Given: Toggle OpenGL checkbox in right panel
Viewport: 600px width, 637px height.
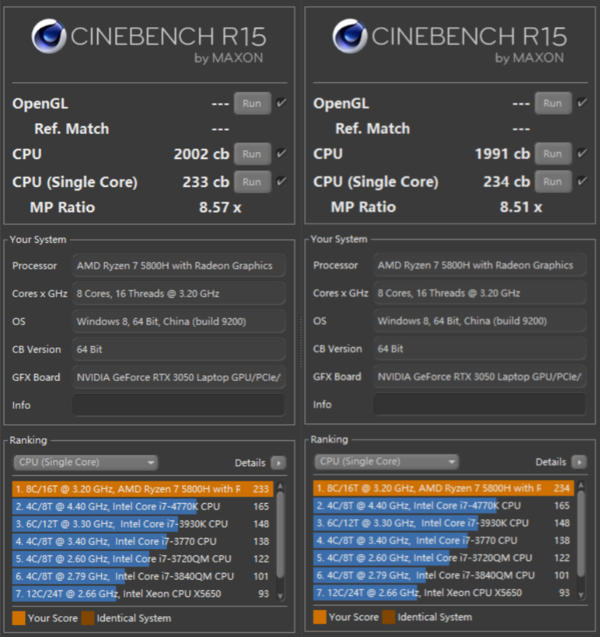Looking at the screenshot, I should point(582,102).
